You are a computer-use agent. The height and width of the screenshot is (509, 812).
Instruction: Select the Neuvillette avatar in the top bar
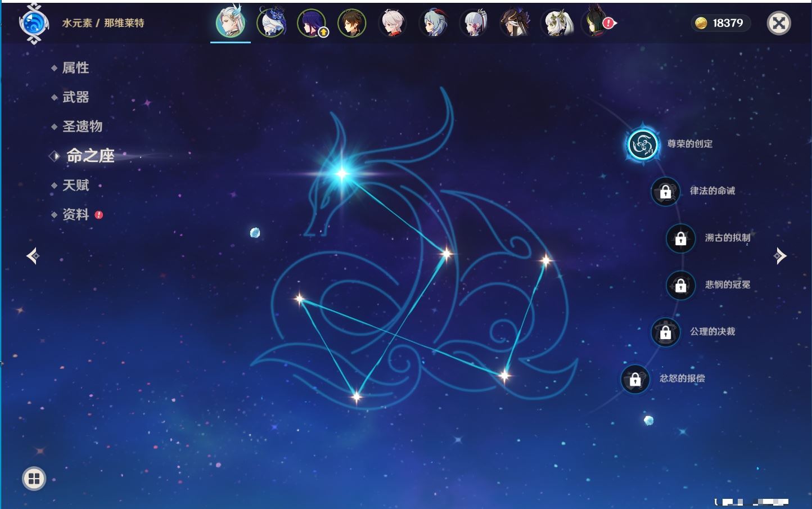click(x=231, y=23)
